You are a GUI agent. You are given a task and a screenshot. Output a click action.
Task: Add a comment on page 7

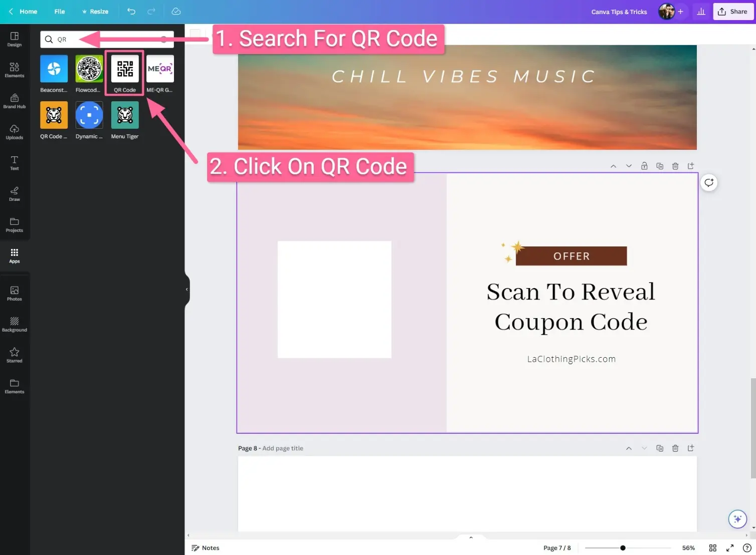[709, 183]
